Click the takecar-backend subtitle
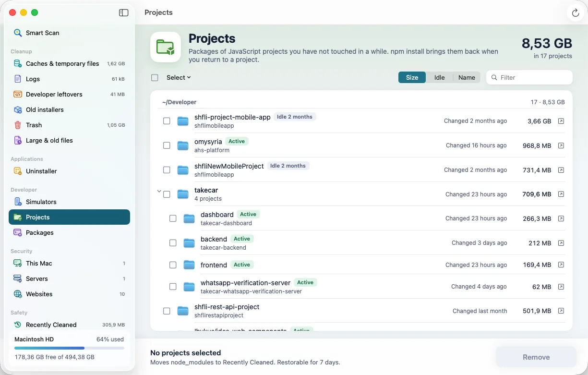Viewport: 588px width, 375px height. [x=223, y=248]
